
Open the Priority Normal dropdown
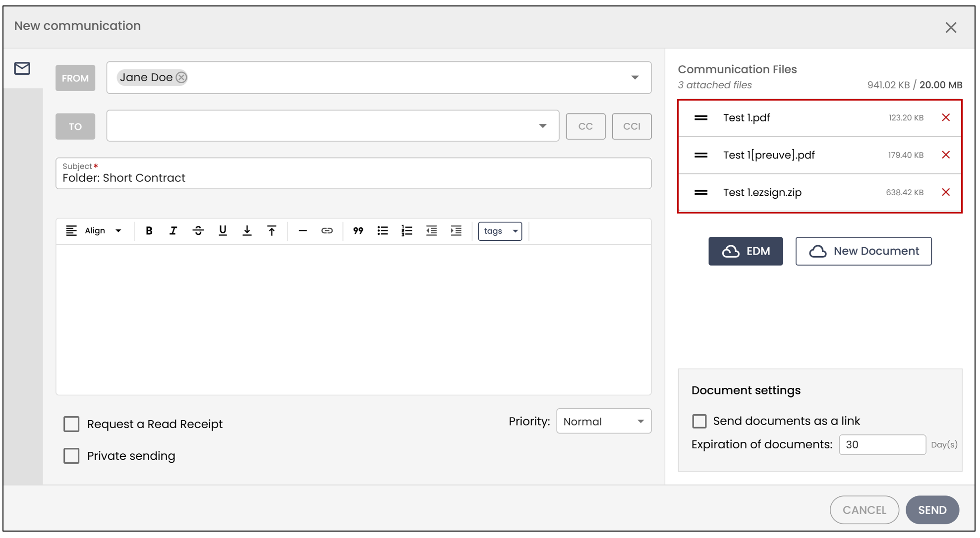tap(604, 421)
